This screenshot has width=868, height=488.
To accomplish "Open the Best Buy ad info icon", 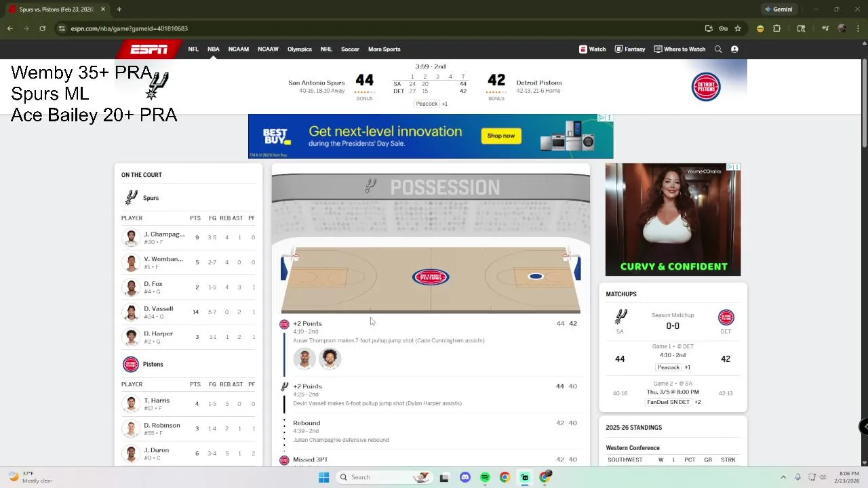I will tap(601, 118).
